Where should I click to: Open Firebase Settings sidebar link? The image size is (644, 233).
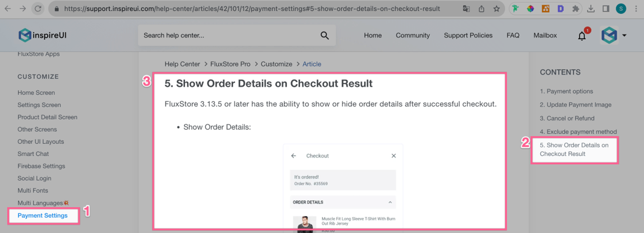pyautogui.click(x=41, y=166)
